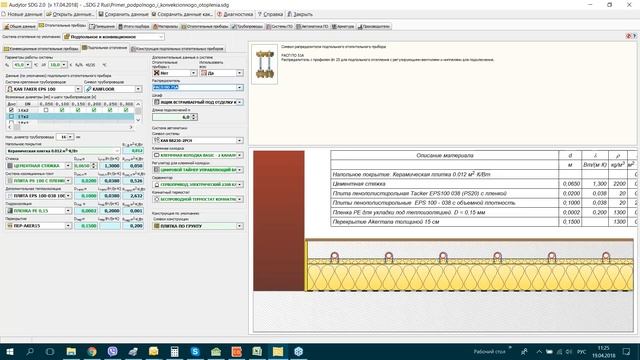Open the Производители tab
640x360 pixels.
pyautogui.click(x=374, y=27)
